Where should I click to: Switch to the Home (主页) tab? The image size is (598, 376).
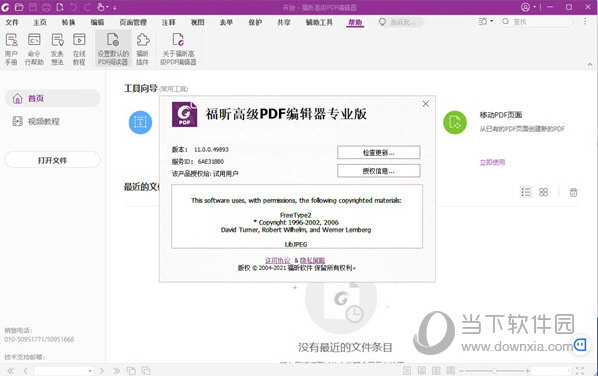click(40, 22)
